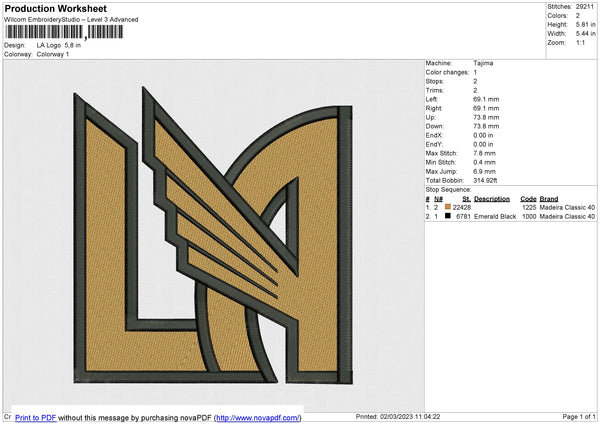This screenshot has width=600, height=424.
Task: Click Max Jump value 6.9 mm
Action: pos(484,171)
